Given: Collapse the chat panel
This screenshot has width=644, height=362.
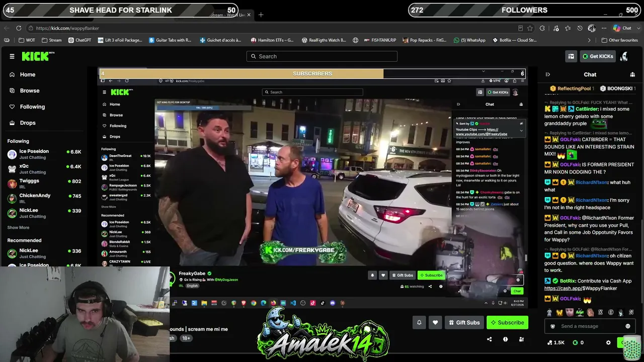Looking at the screenshot, I should (548, 74).
